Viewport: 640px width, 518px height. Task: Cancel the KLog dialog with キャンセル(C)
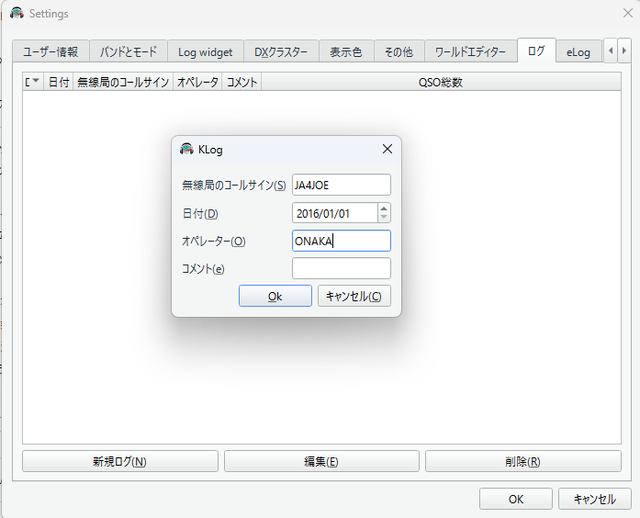tap(354, 296)
